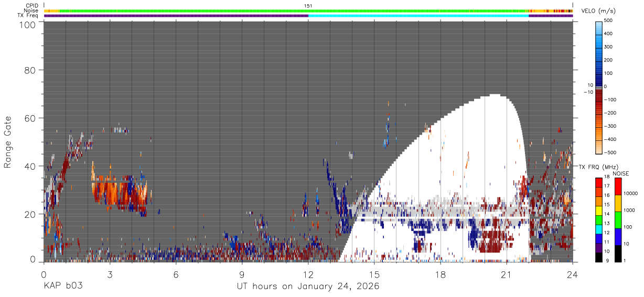Click the range gate tick '80'

(x=30, y=70)
